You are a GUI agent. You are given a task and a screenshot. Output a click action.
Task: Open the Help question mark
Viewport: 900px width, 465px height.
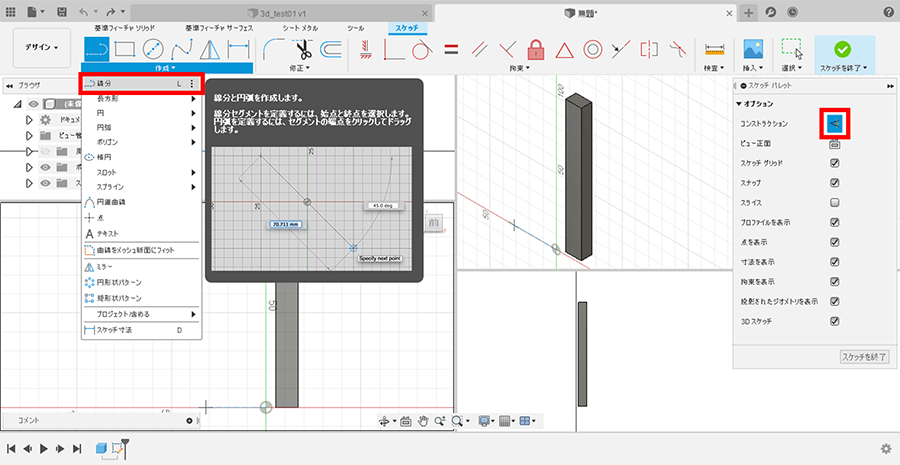(887, 12)
